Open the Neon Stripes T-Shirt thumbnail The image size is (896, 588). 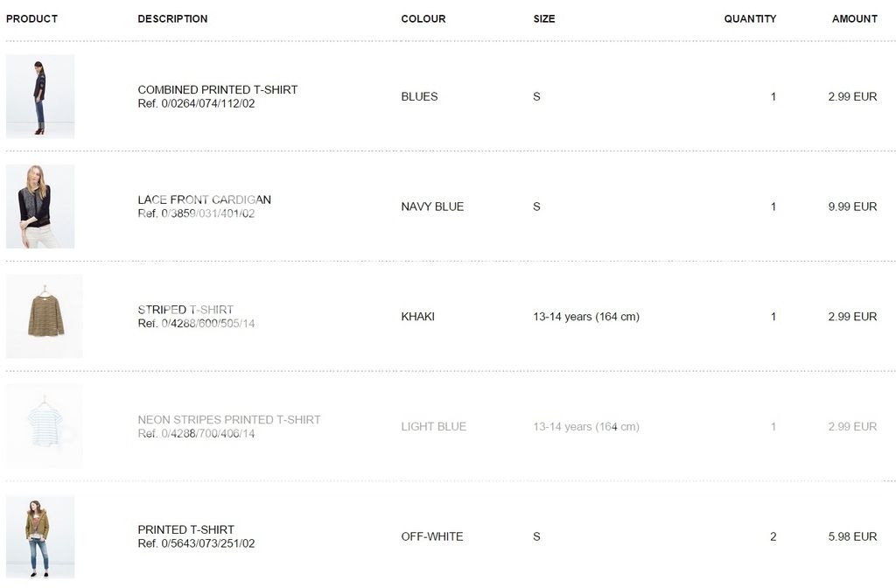coord(44,426)
